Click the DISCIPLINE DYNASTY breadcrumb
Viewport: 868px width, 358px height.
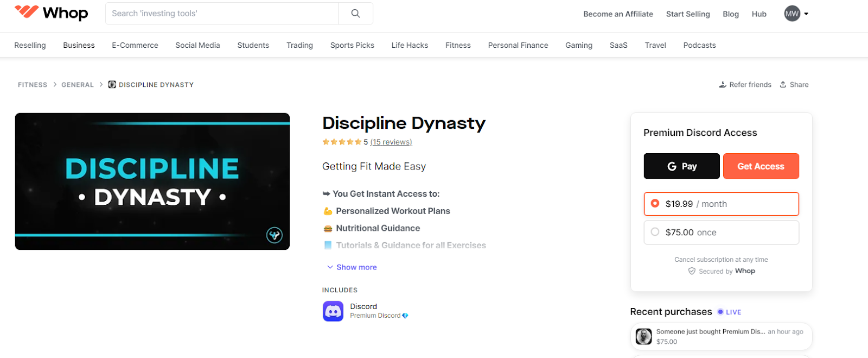point(156,85)
